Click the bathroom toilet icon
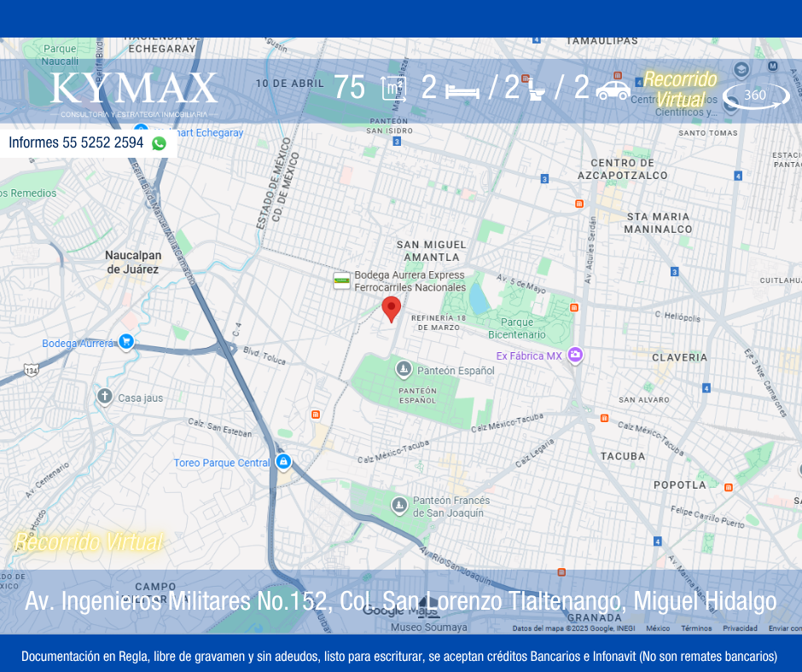This screenshot has width=802, height=672. pyautogui.click(x=537, y=89)
